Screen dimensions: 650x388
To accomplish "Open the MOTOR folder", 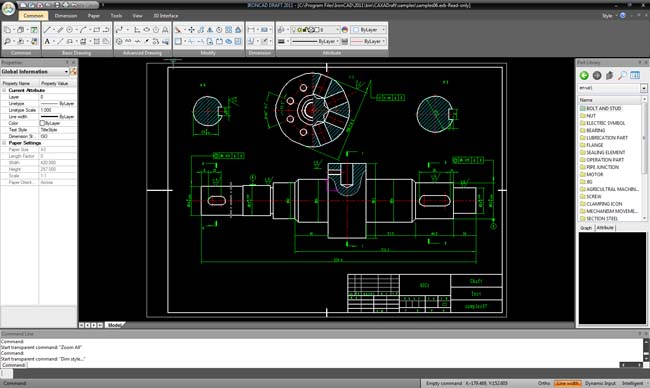I will tap(594, 175).
